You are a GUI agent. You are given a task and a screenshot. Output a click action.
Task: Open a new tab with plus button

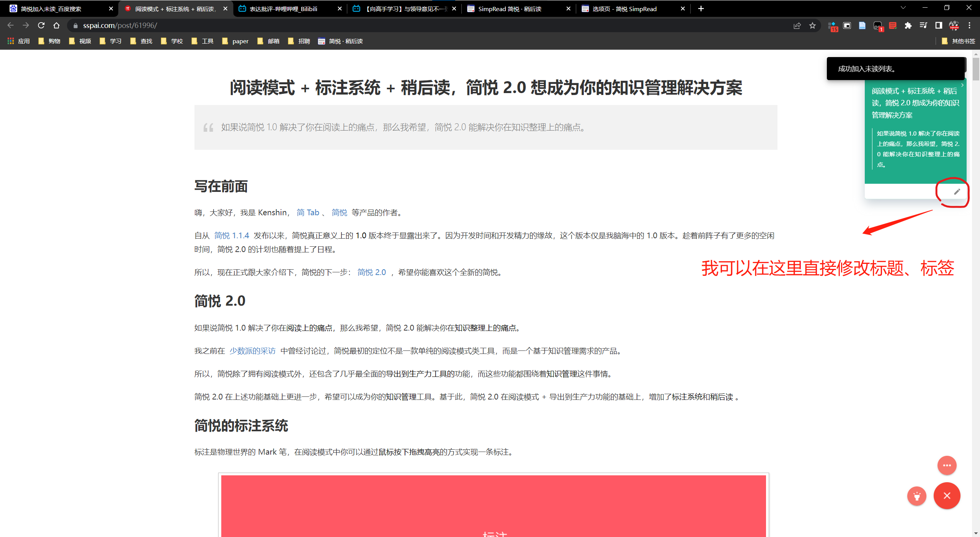(701, 9)
